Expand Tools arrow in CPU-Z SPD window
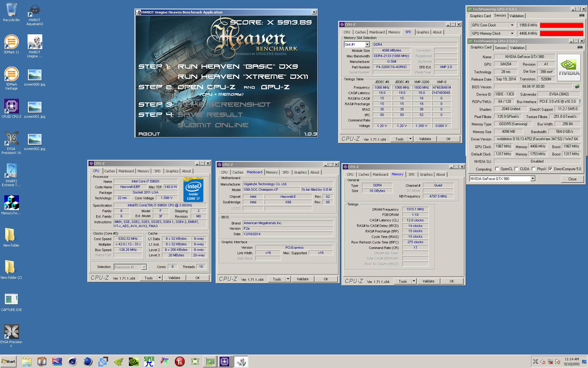 click(x=410, y=139)
